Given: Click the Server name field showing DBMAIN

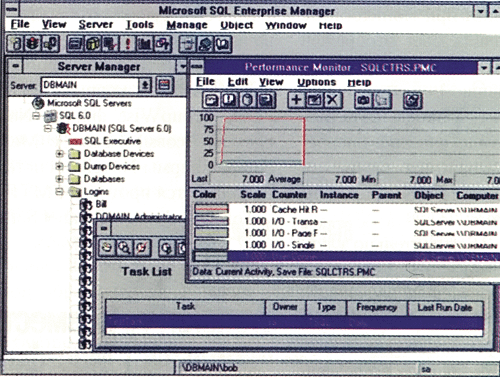Looking at the screenshot, I should coord(89,85).
